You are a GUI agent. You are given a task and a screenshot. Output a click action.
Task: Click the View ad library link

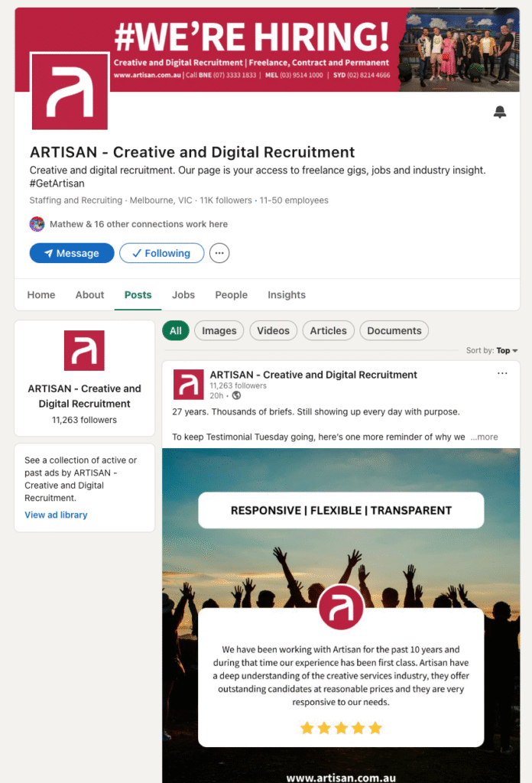(56, 515)
